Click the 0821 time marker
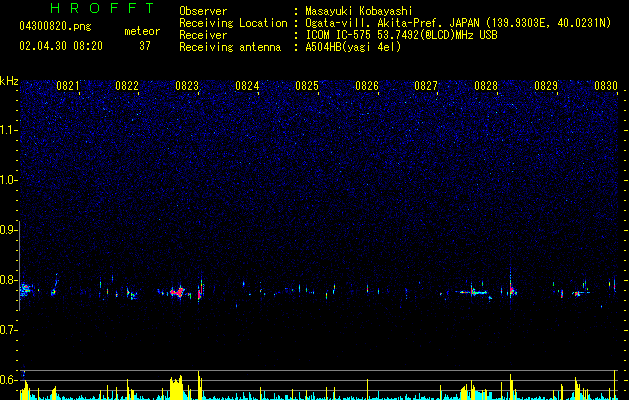The height and width of the screenshot is (400, 629). pos(68,86)
